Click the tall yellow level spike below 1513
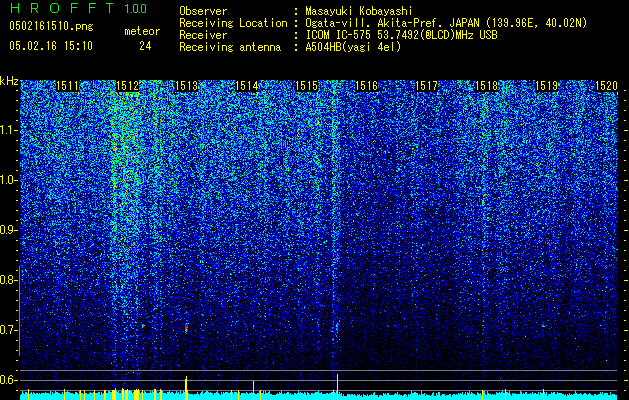629x400 pixels. 186,387
